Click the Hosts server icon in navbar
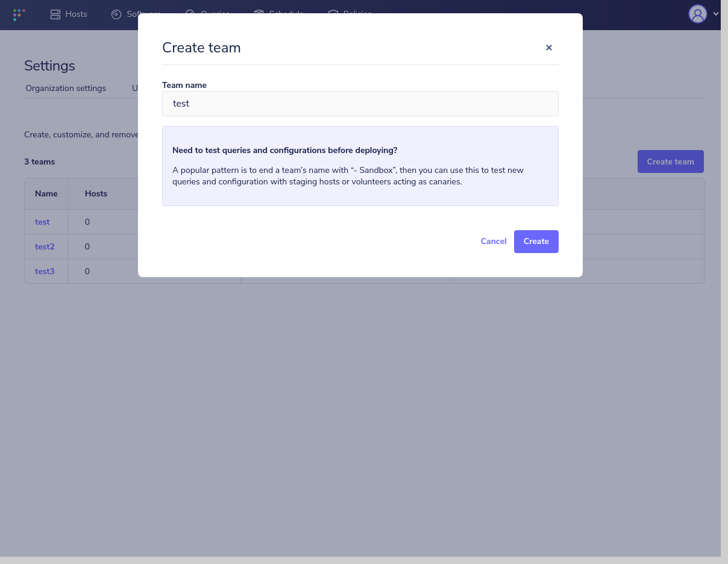The height and width of the screenshot is (564, 728). click(55, 14)
